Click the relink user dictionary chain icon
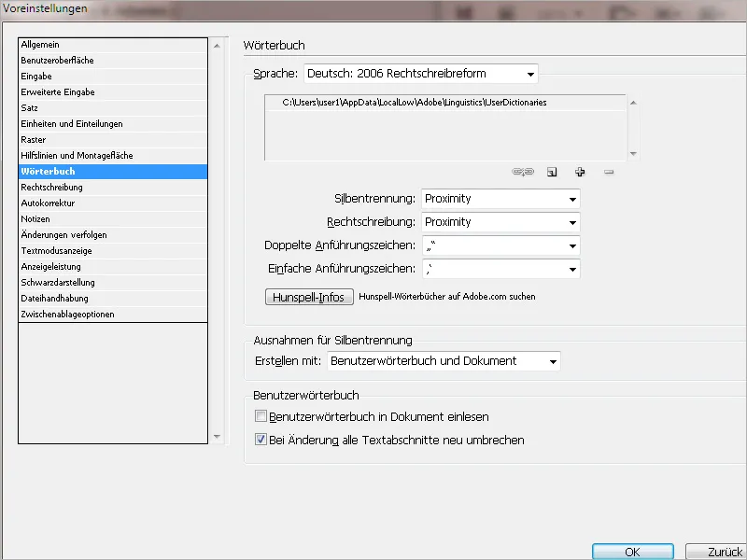This screenshot has height=560, width=747. 523,172
